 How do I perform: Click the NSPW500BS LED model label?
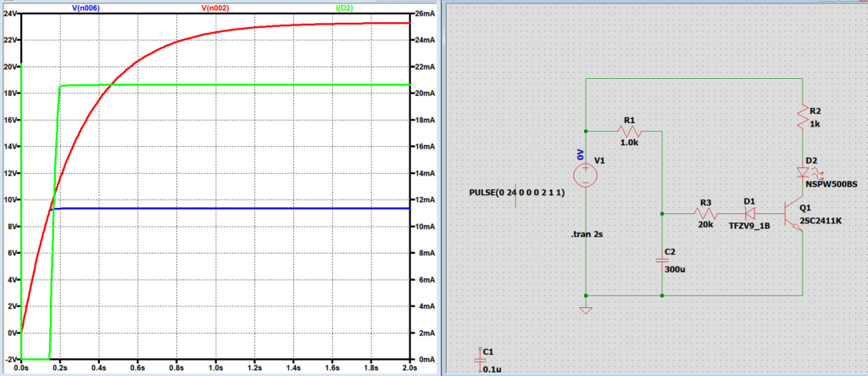[x=832, y=183]
